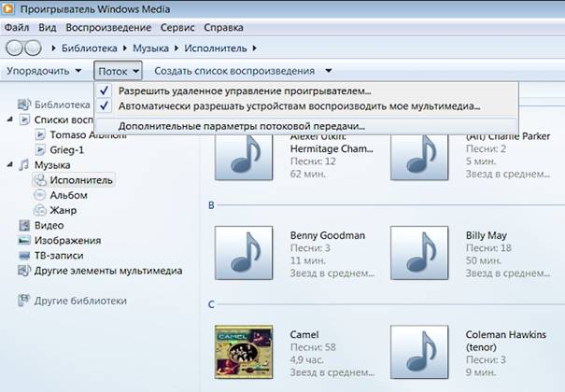Open the Файл menu

click(x=20, y=28)
